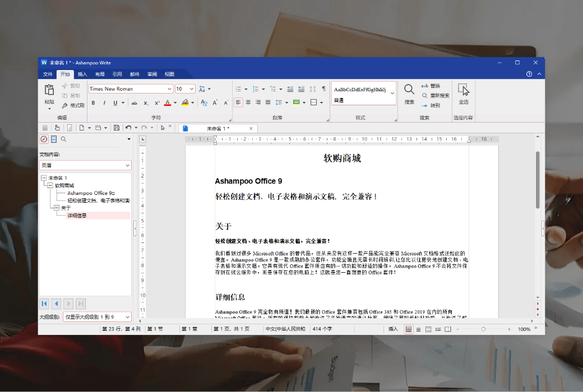The width and height of the screenshot is (583, 392).
Task: Click the Format Painter (格式刷) button
Action: (x=73, y=105)
